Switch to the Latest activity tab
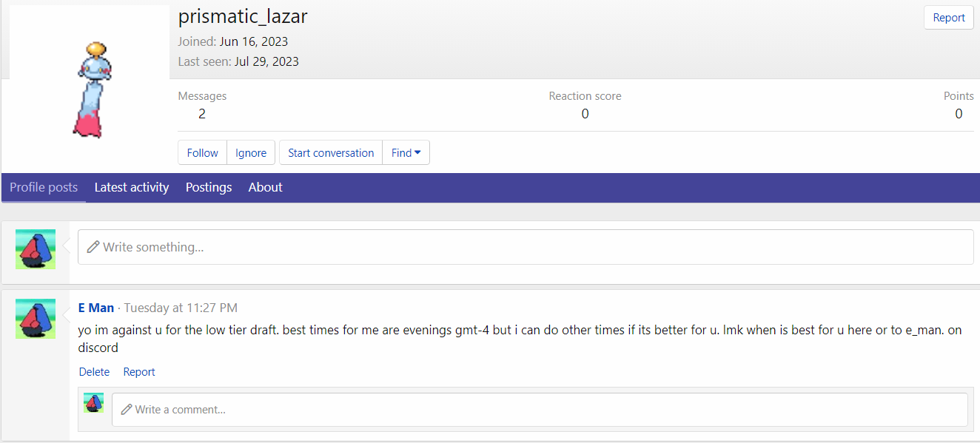 (132, 187)
